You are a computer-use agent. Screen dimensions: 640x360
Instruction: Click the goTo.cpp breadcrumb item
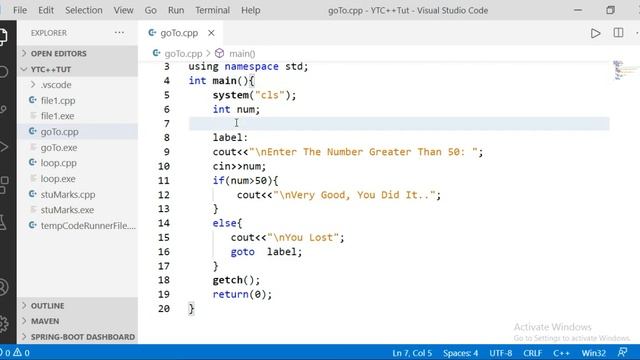(x=183, y=53)
